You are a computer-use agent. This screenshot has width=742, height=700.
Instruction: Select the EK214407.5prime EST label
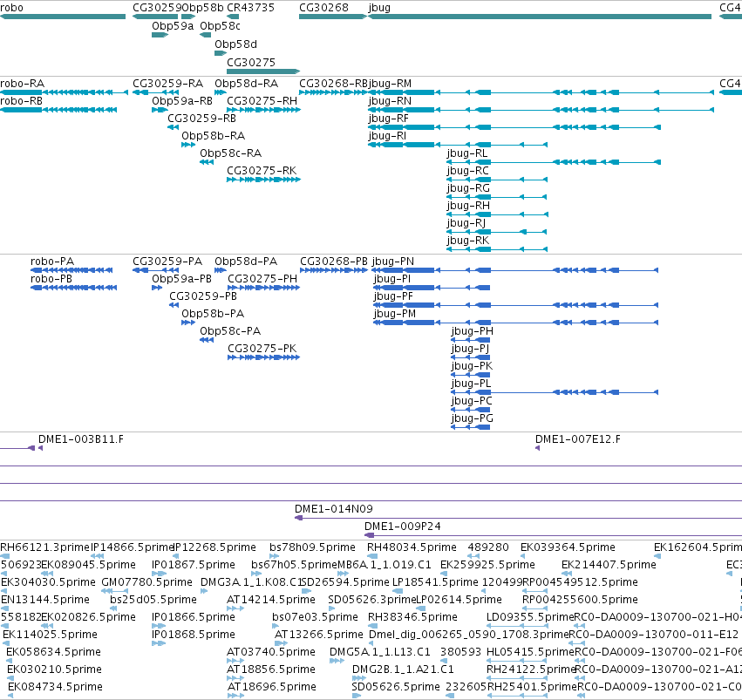click(x=609, y=565)
